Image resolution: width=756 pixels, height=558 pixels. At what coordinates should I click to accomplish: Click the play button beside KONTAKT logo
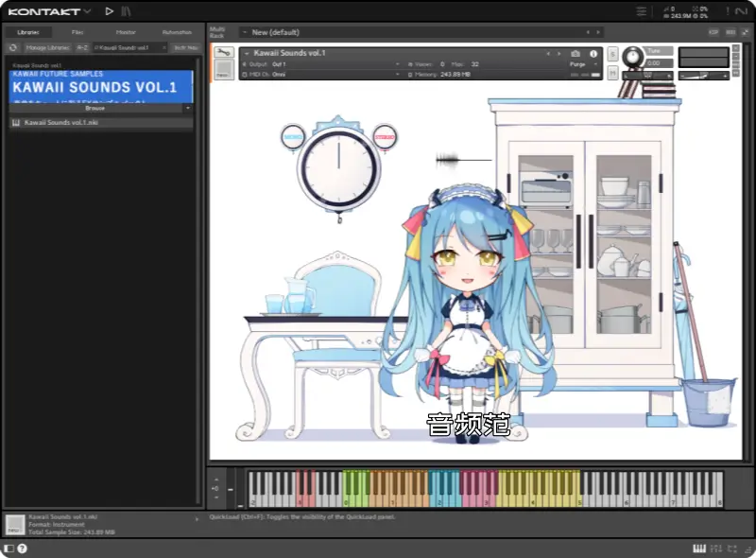tap(110, 11)
